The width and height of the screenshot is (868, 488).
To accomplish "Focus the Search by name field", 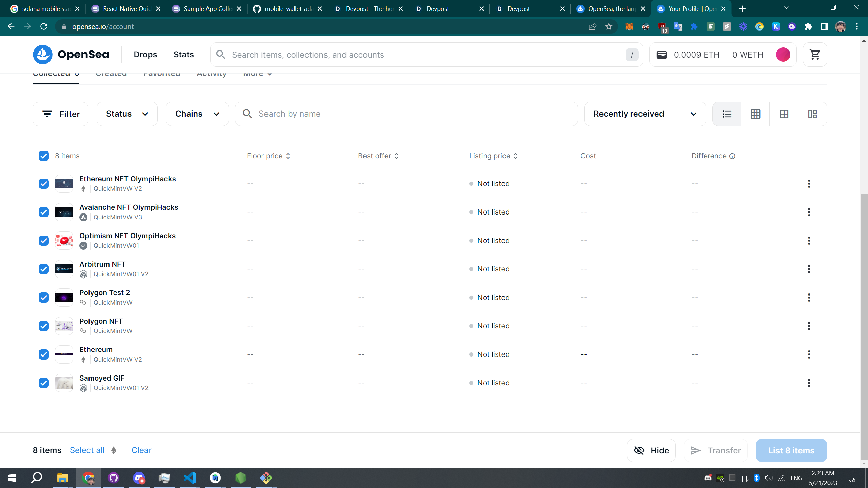I will (407, 114).
